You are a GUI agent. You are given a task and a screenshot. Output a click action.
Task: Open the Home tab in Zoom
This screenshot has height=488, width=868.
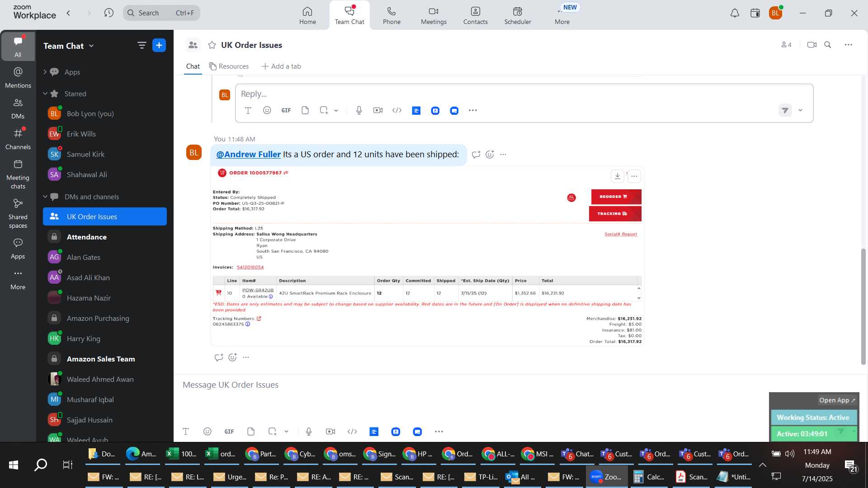pyautogui.click(x=307, y=15)
